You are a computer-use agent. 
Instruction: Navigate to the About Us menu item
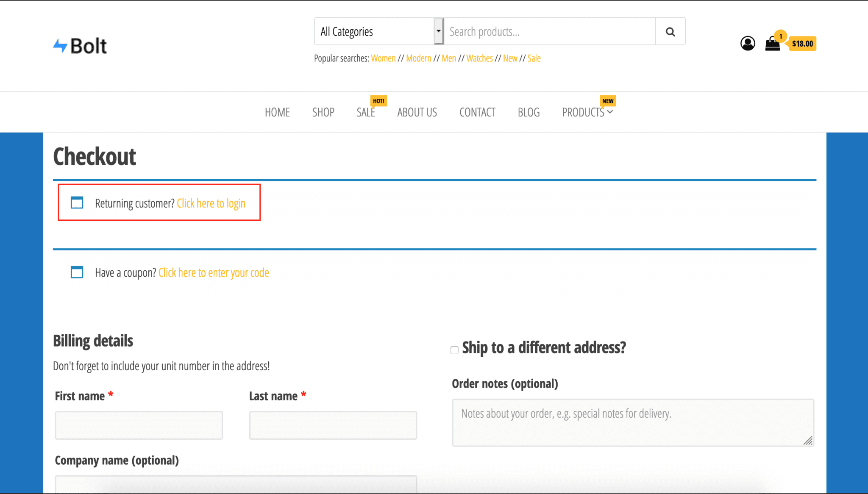coord(418,112)
